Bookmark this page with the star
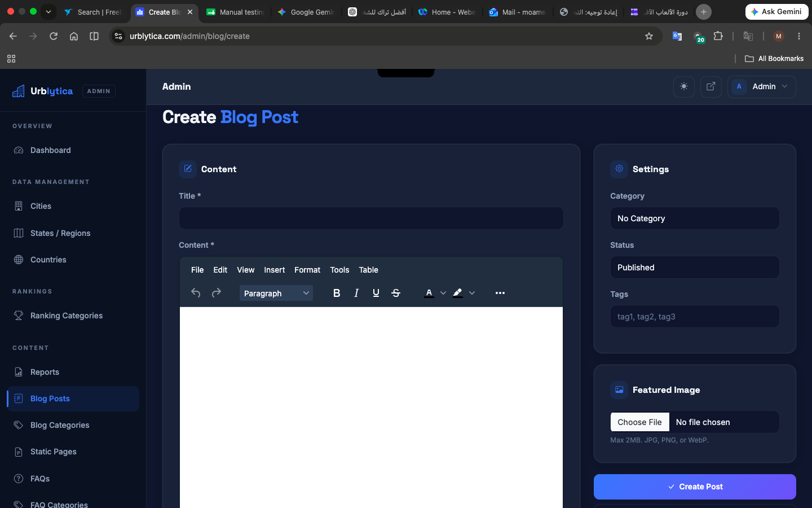 pyautogui.click(x=649, y=36)
